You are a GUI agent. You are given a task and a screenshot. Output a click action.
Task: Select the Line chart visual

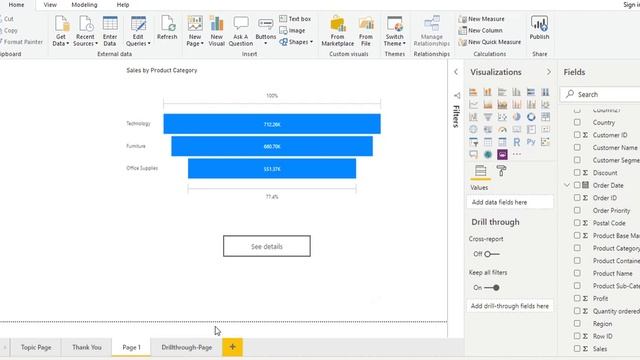473,104
